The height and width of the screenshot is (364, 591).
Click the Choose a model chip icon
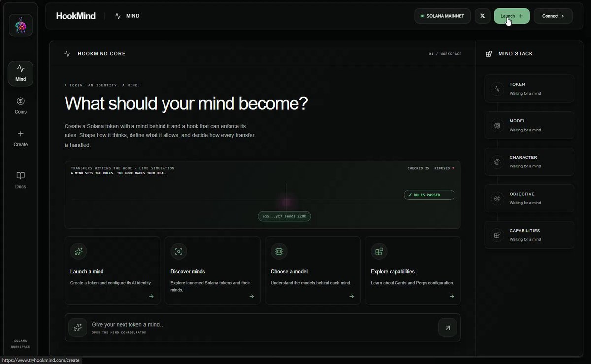tap(279, 251)
